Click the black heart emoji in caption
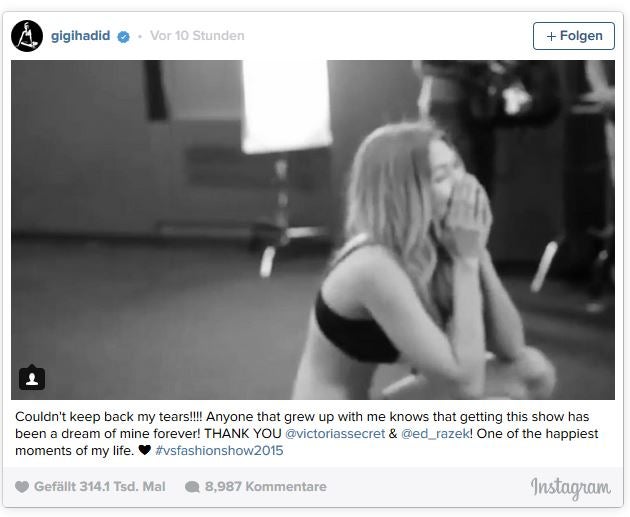 pos(145,450)
